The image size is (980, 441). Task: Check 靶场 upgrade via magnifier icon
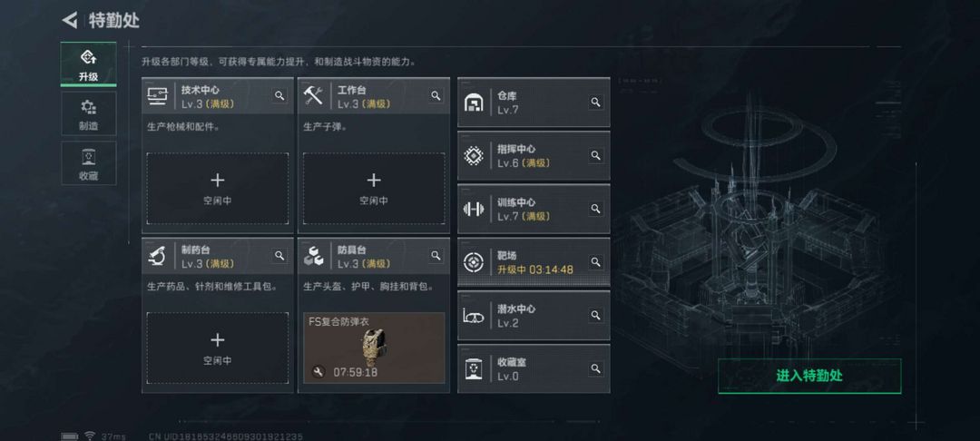595,261
